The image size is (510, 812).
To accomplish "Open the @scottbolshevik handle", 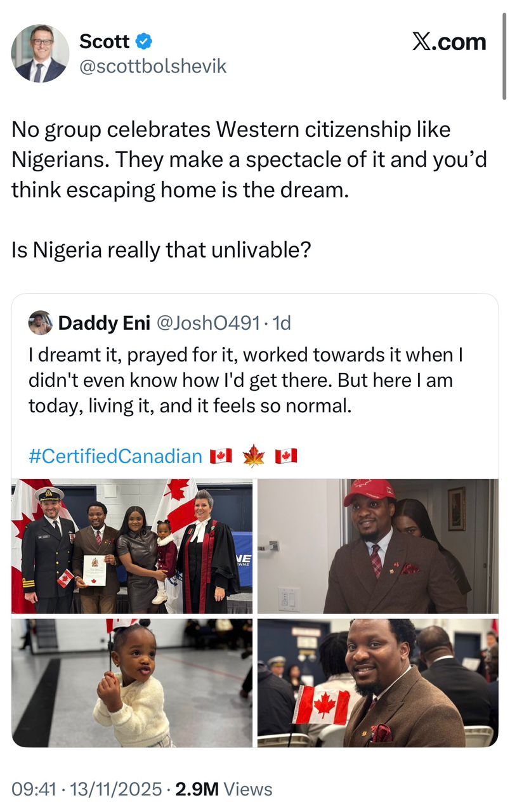I will [152, 66].
